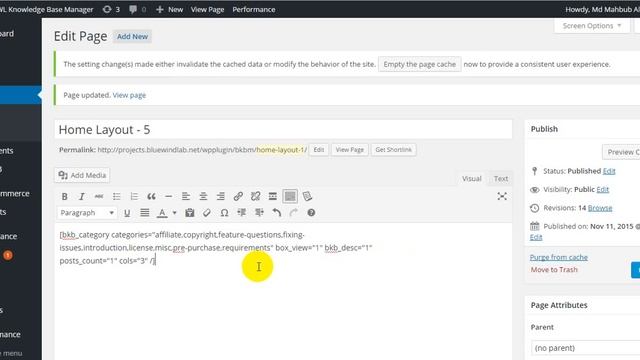Open the Parent page dropdown
The width and height of the screenshot is (640, 360).
coord(585,348)
